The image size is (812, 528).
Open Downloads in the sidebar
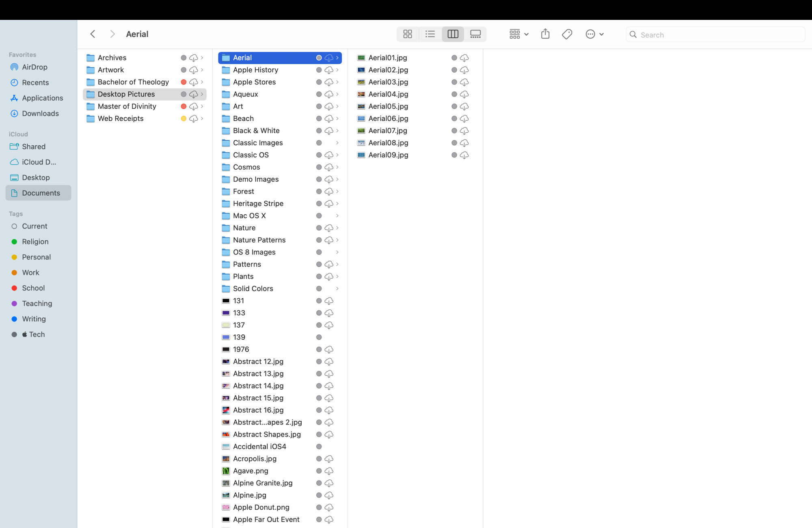point(40,113)
